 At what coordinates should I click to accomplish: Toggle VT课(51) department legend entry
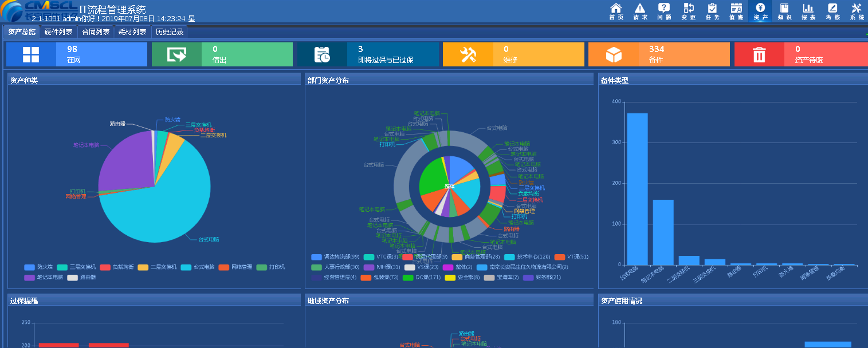pyautogui.click(x=571, y=257)
